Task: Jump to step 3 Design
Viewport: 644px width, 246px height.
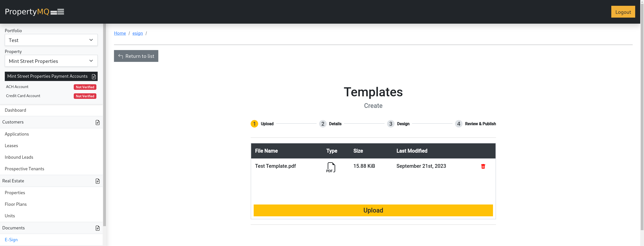Action: point(391,124)
